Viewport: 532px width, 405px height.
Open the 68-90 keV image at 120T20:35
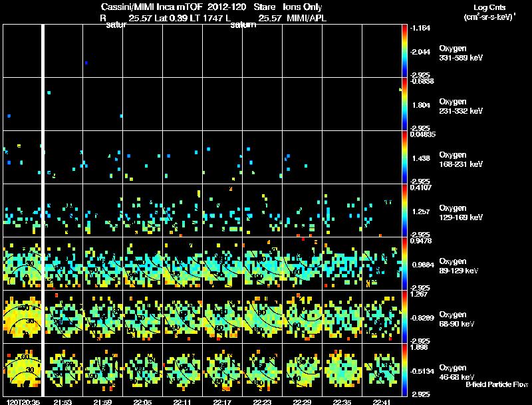pos(23,317)
